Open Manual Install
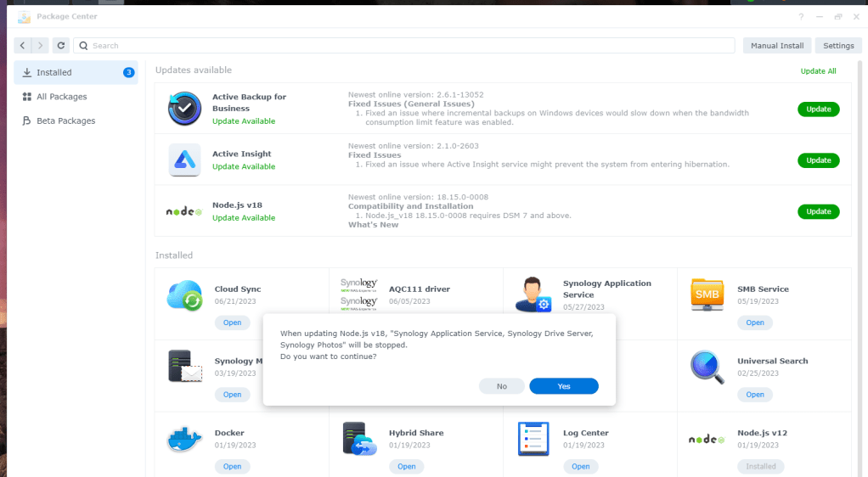Viewport: 868px width, 477px height. (777, 45)
